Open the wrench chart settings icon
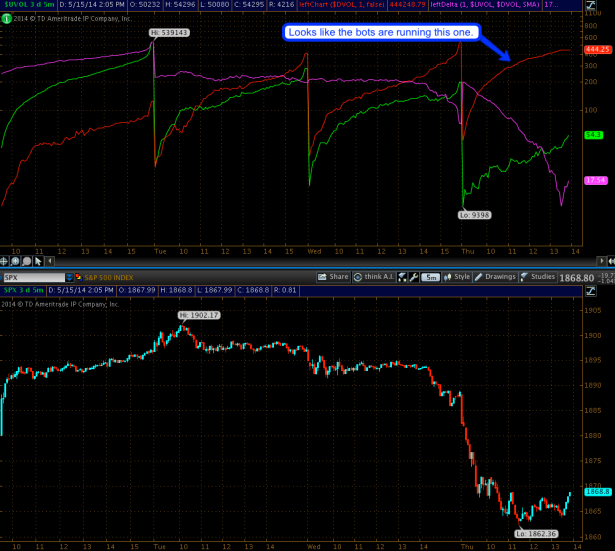Viewport: 615px width, 551px height. 413,277
